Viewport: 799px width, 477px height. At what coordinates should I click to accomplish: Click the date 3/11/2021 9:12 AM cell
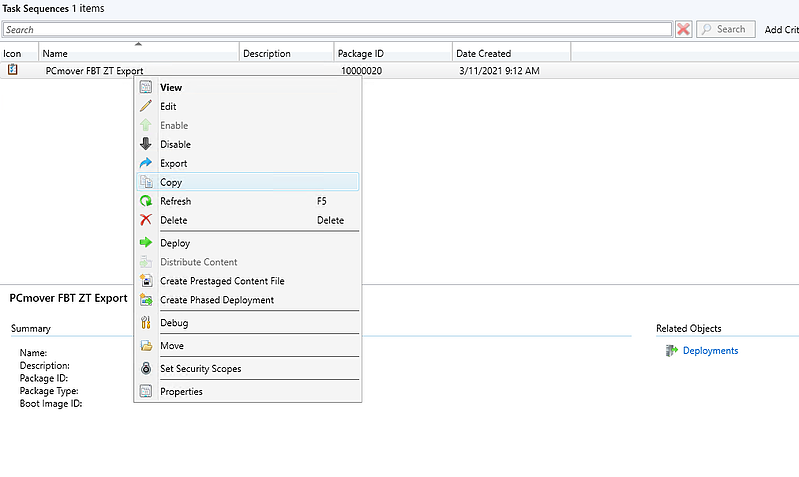pos(499,71)
